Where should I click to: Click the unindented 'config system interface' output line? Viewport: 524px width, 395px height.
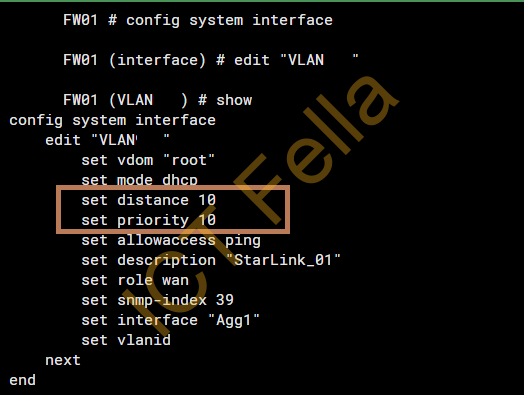click(113, 120)
